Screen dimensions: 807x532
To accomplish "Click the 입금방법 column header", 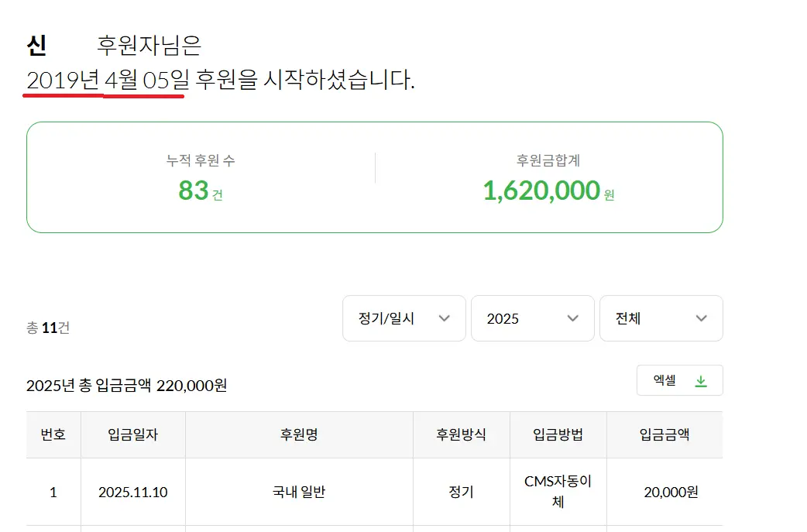I will (557, 434).
